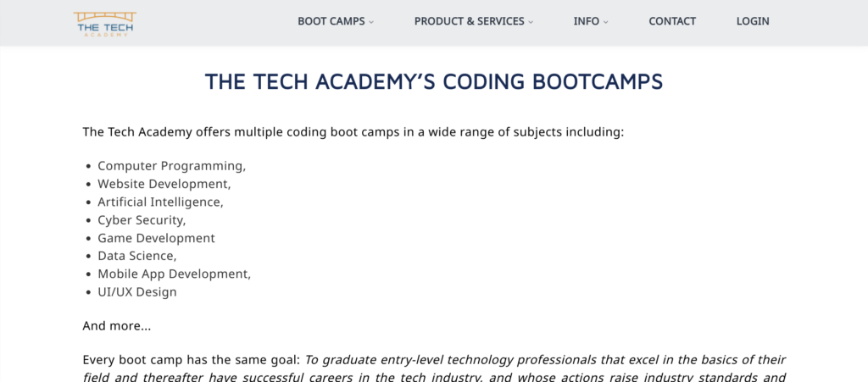The image size is (868, 382).
Task: Pick the Artificial Intelligence list item
Action: click(x=160, y=202)
